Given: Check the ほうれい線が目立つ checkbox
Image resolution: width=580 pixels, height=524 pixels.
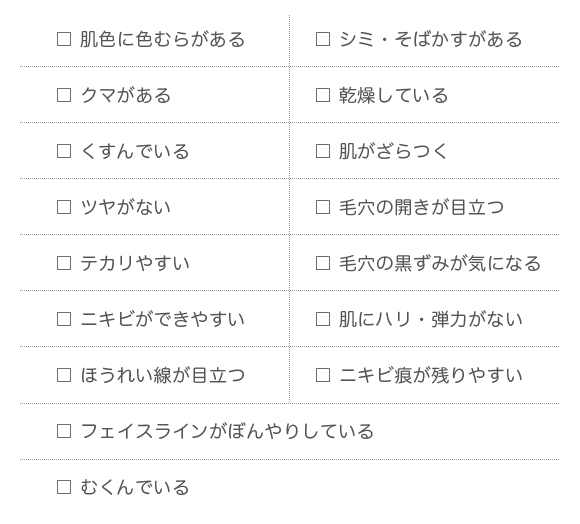Looking at the screenshot, I should [64, 375].
